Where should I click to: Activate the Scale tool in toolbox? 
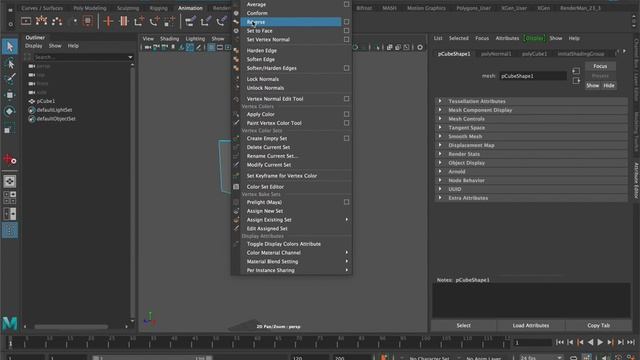[10, 128]
